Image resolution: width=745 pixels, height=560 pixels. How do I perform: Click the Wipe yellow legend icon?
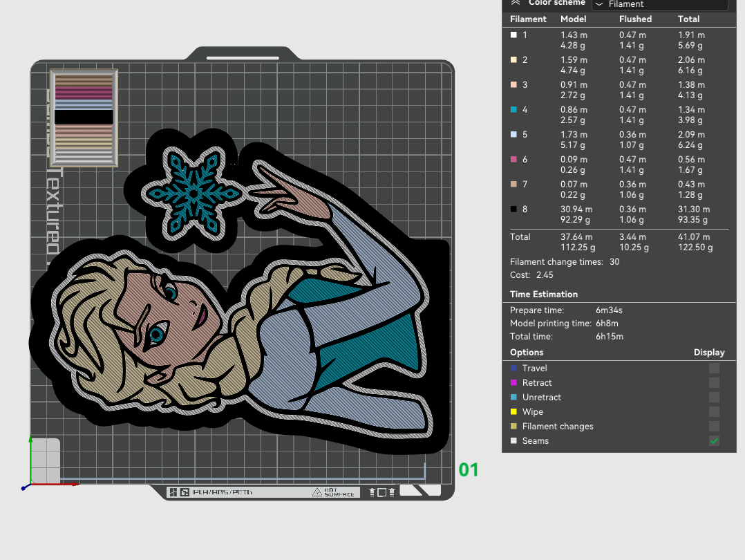(x=513, y=411)
